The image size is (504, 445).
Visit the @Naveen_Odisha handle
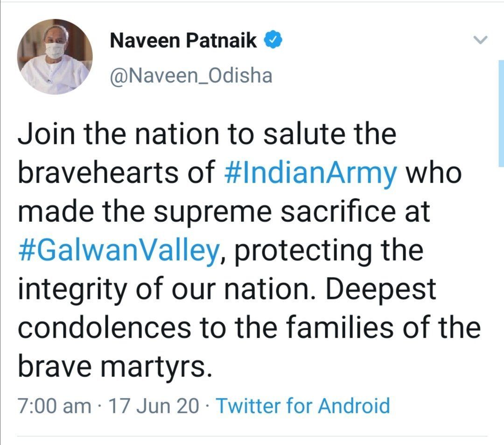click(191, 76)
